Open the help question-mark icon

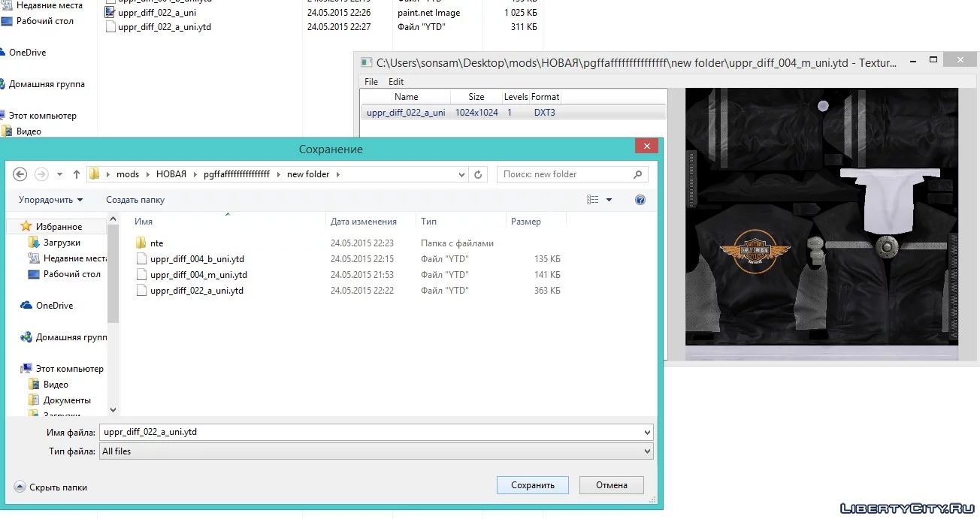pyautogui.click(x=640, y=200)
